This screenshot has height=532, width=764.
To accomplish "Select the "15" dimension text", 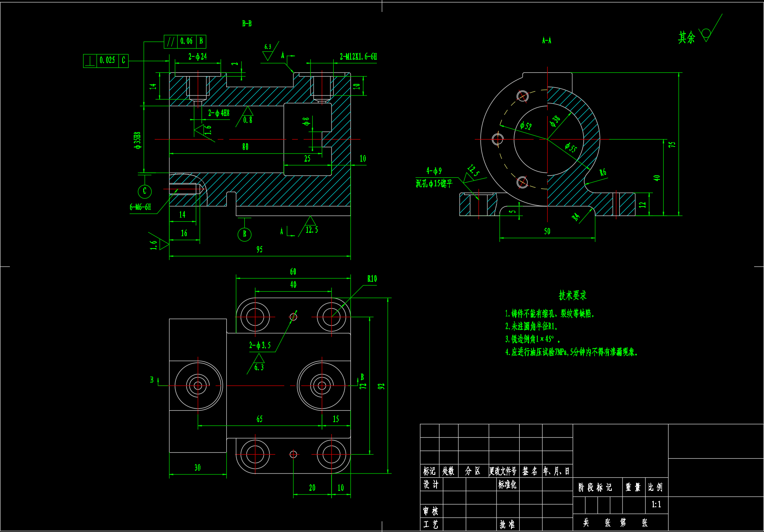I will 336,419.
